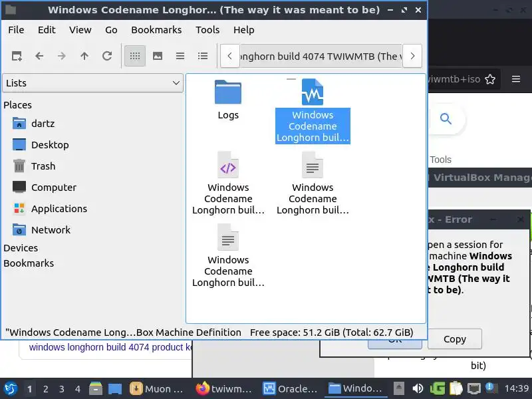This screenshot has width=532, height=399.
Task: Open the Edit menu
Action: click(x=47, y=30)
